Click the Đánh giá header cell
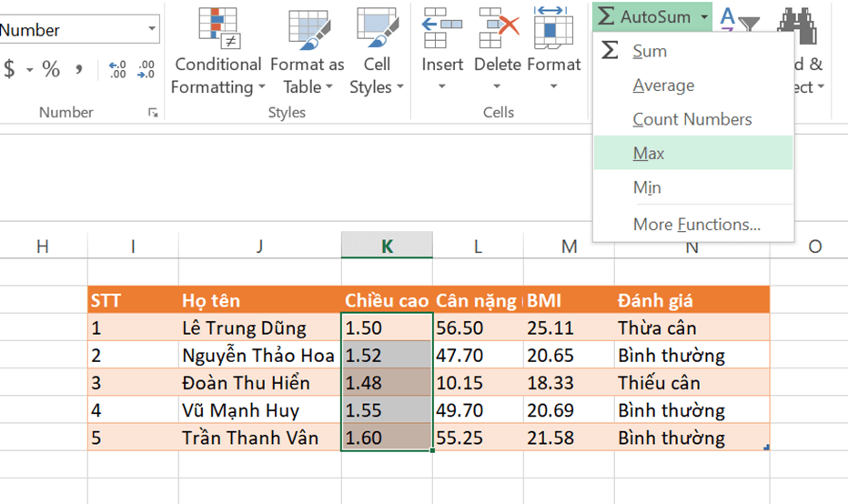This screenshot has width=848, height=504. point(692,300)
